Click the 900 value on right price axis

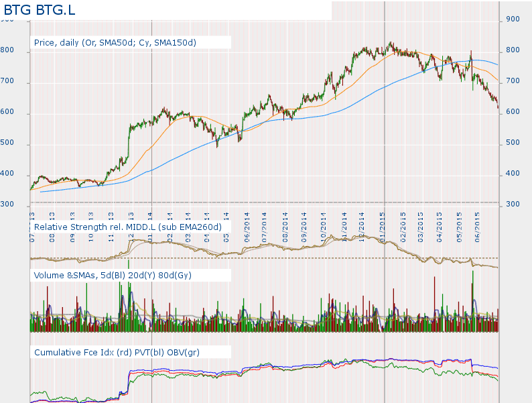[x=513, y=19]
